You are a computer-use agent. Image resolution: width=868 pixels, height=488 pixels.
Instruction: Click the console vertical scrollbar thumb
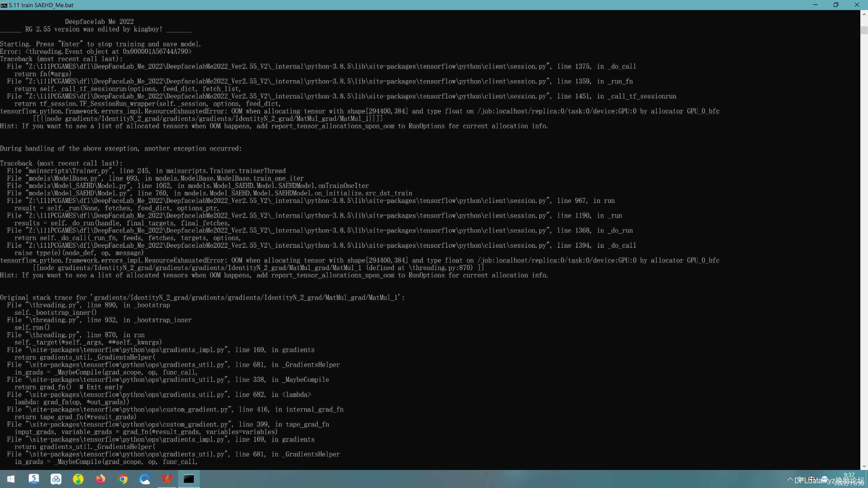(864, 30)
